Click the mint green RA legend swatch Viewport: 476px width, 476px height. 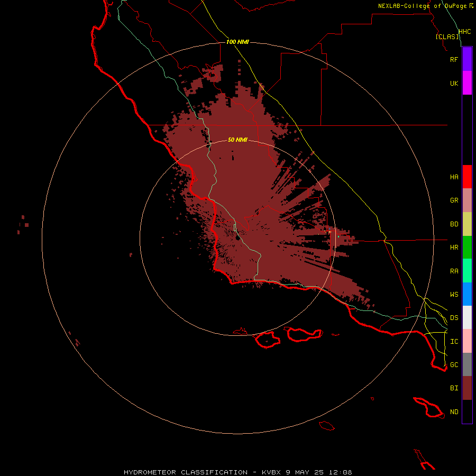[x=467, y=270]
